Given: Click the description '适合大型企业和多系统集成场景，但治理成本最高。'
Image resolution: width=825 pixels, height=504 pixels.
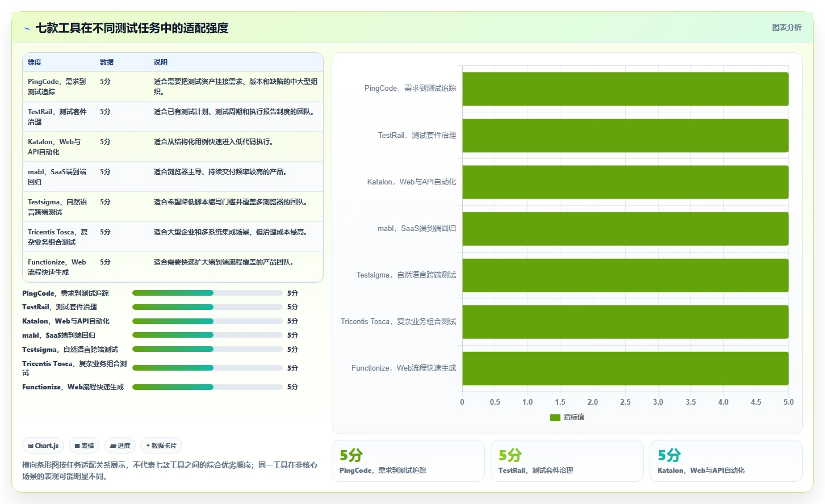Looking at the screenshot, I should [x=232, y=232].
